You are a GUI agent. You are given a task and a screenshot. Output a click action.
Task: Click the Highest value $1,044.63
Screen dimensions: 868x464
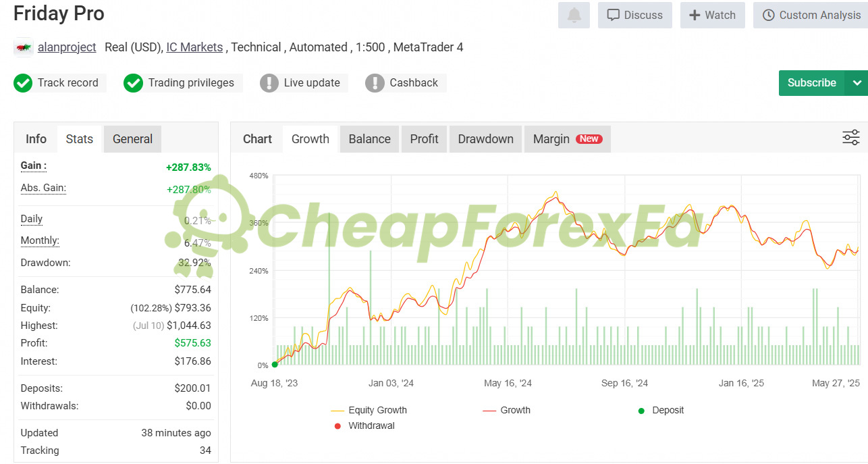click(189, 326)
